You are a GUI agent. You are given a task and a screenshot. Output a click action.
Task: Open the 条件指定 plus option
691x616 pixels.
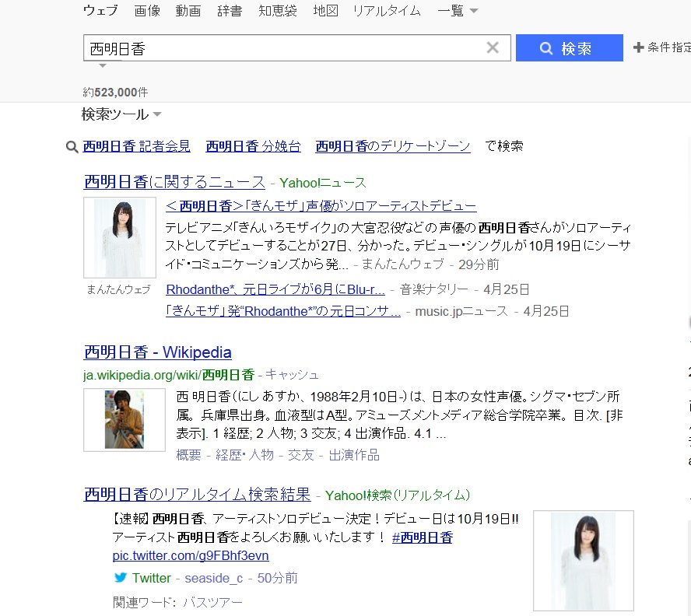point(662,47)
